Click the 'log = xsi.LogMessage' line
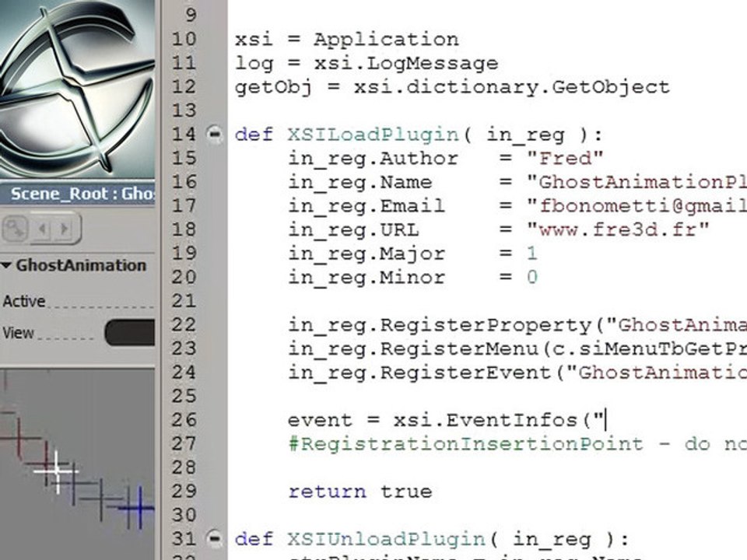747x560 pixels. pos(366,63)
